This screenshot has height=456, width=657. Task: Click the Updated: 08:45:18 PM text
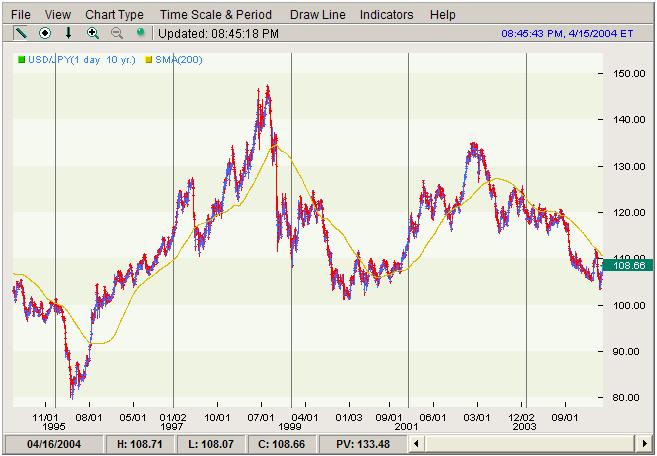(x=218, y=34)
